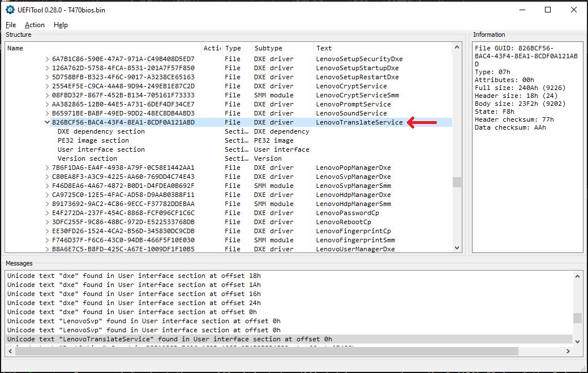Open the Help menu
This screenshot has width=588, height=373.
pos(61,25)
